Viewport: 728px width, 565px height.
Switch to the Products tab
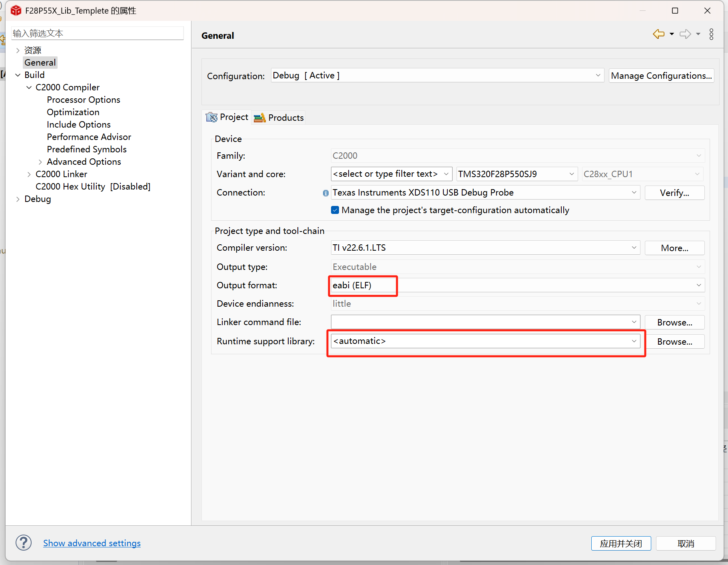pos(279,118)
